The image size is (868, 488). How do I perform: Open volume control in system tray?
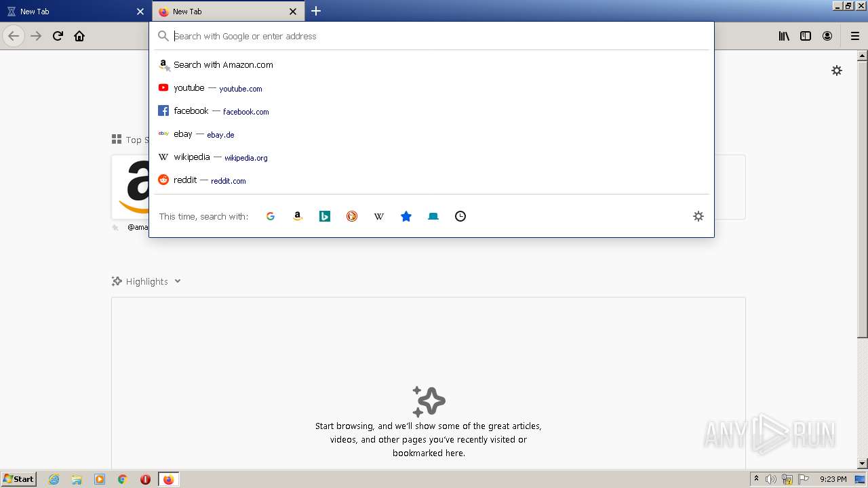771,479
